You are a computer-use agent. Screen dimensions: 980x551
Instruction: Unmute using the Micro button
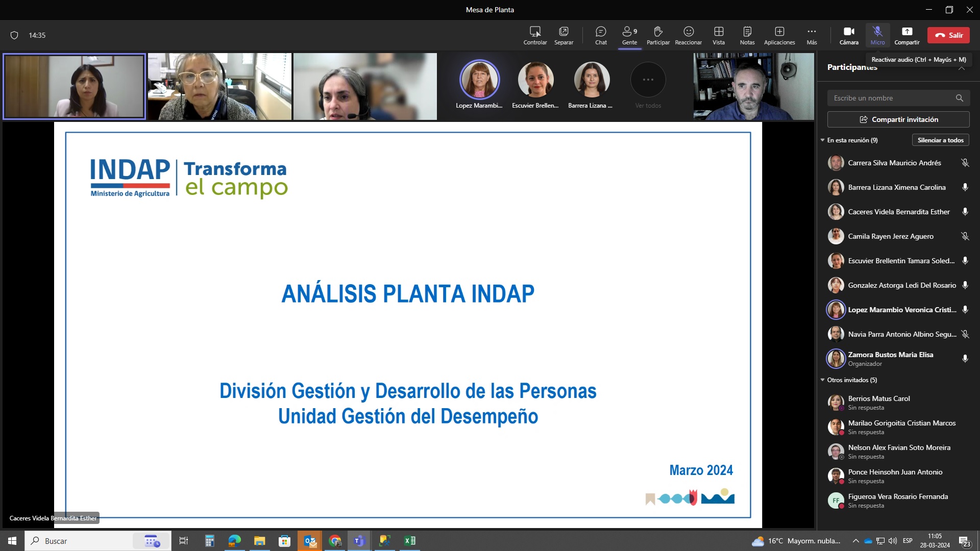pos(877,35)
